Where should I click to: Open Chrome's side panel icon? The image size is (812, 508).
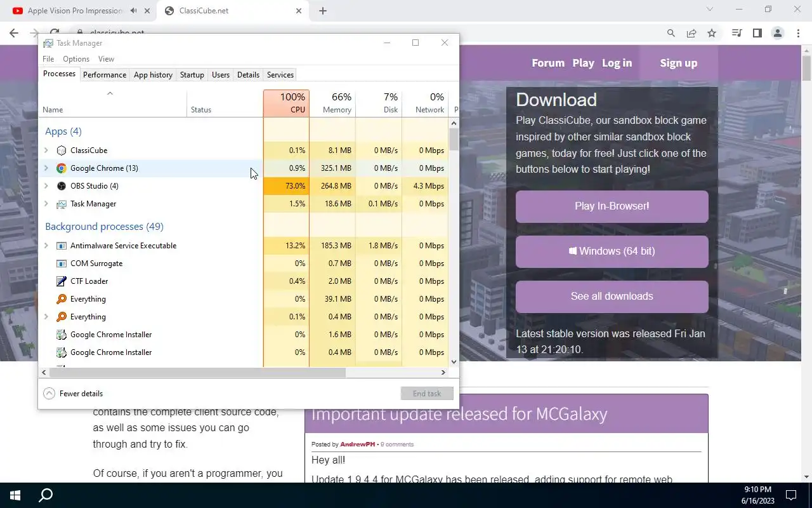click(757, 33)
